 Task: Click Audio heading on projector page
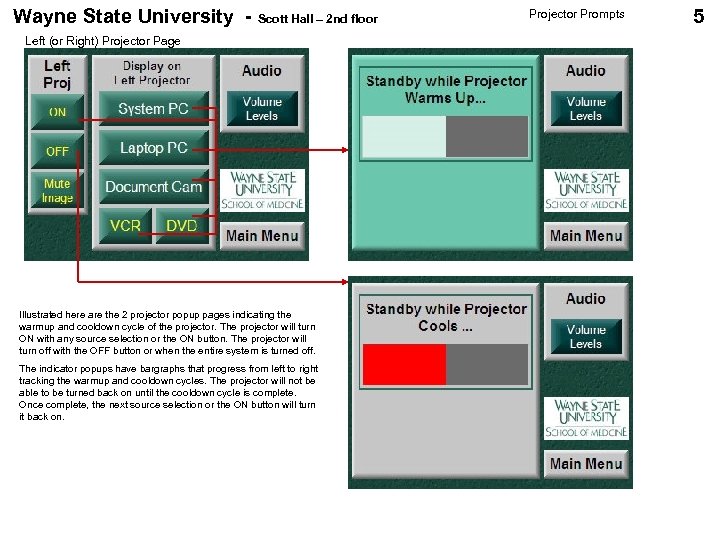click(x=262, y=71)
